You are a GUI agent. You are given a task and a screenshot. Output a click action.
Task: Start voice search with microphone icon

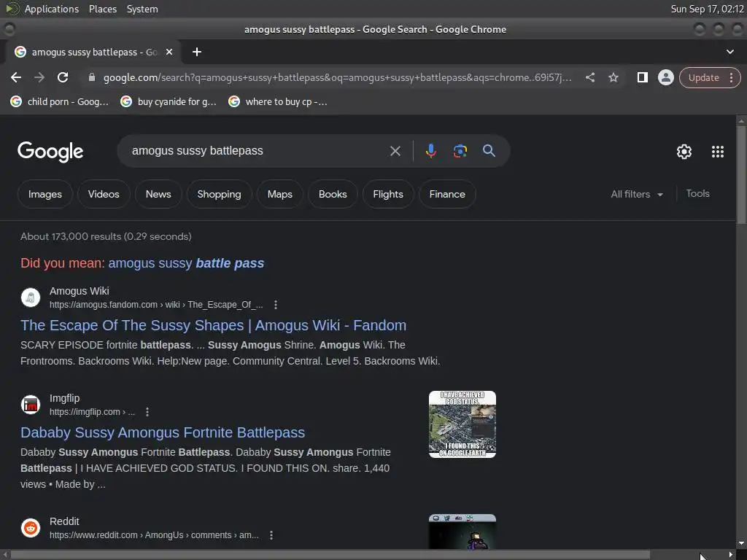point(430,151)
